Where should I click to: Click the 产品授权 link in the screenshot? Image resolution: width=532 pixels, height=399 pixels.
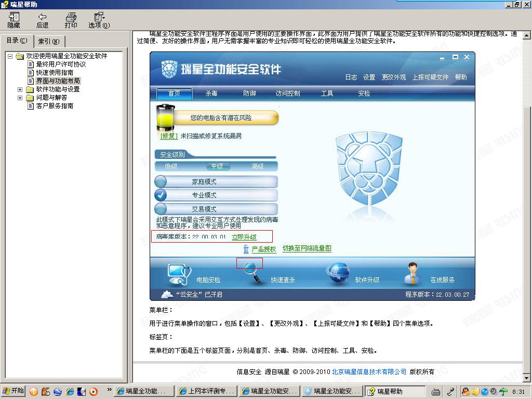click(264, 249)
